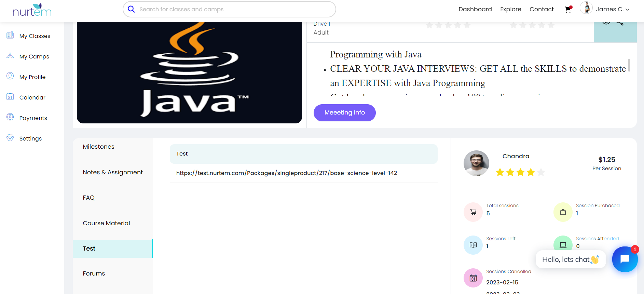The width and height of the screenshot is (644, 295).
Task: Open the Forums tab
Action: tap(94, 273)
